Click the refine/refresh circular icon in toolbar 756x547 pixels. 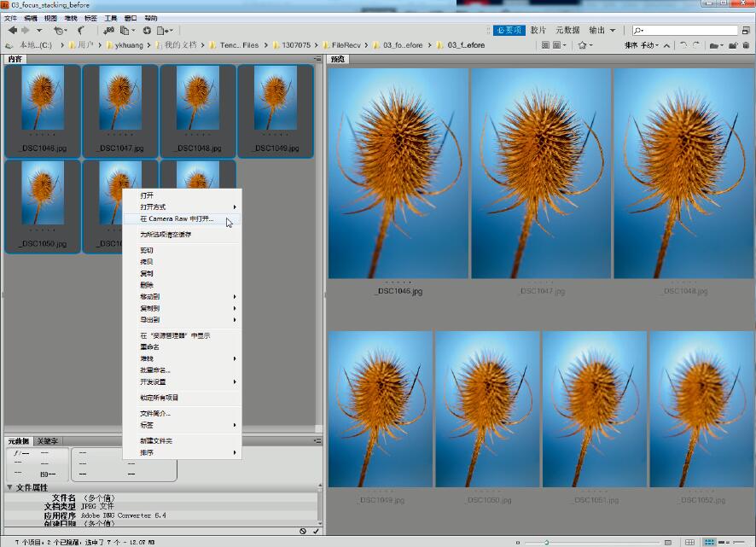147,31
